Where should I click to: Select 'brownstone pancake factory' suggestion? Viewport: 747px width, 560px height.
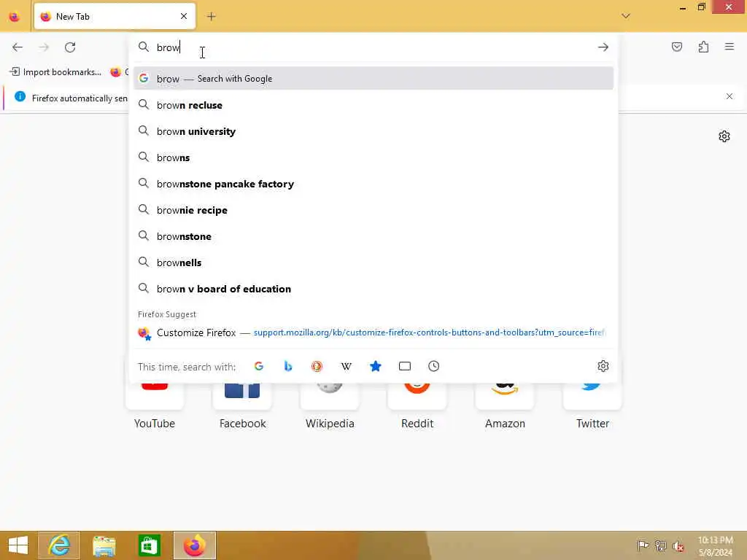click(373, 184)
